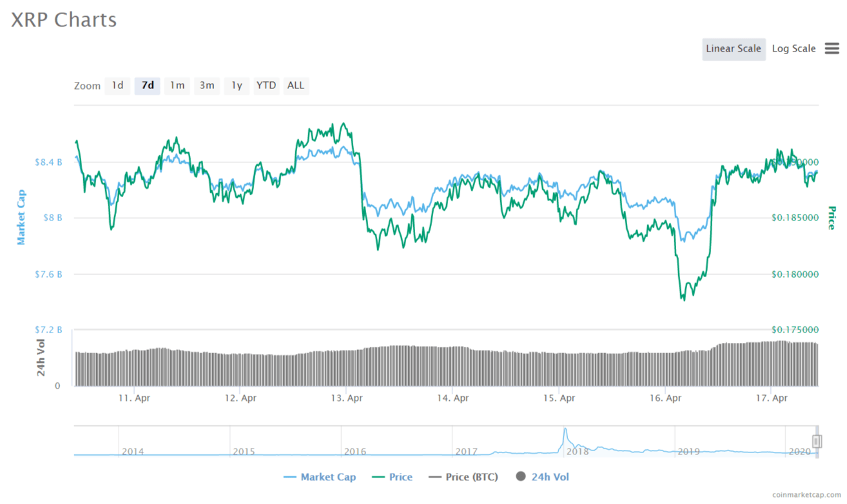Set zoom range to 7d

tap(148, 85)
